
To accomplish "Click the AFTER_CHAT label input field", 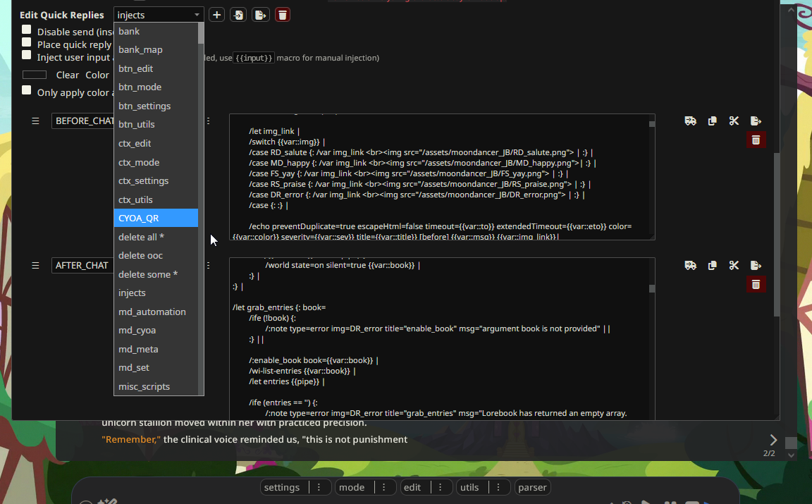I will [83, 265].
